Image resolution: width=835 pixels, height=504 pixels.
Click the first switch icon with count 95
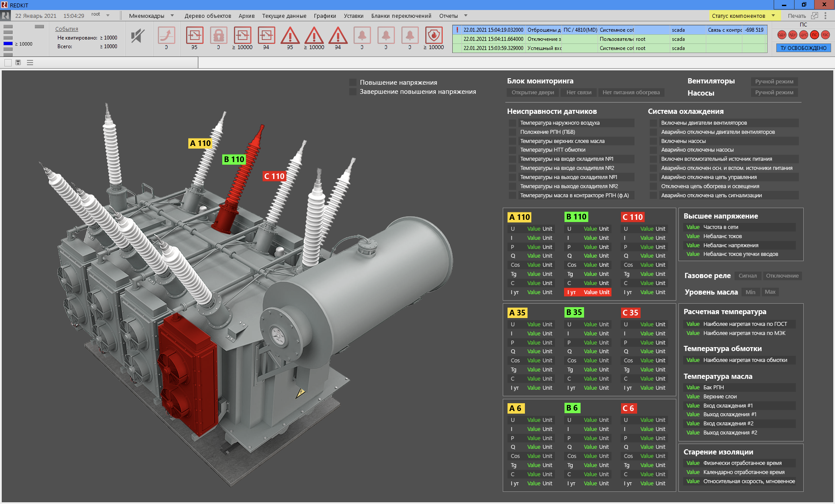click(x=194, y=35)
